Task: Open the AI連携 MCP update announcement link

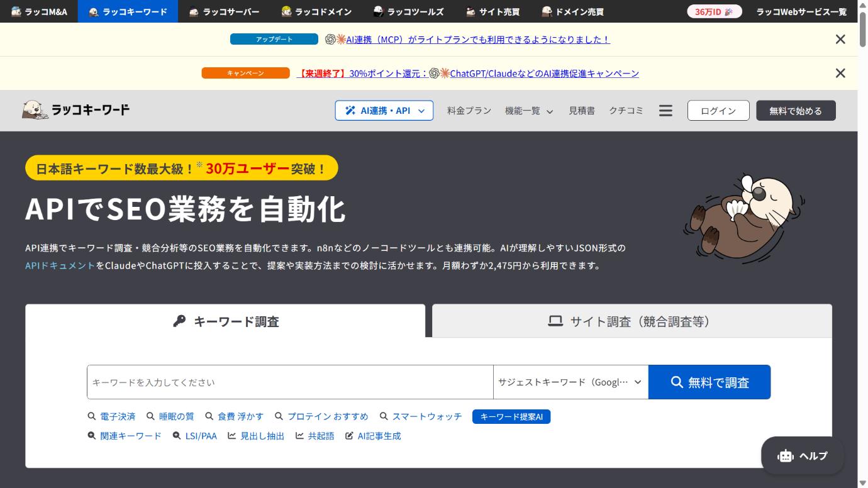Action: pyautogui.click(x=467, y=40)
